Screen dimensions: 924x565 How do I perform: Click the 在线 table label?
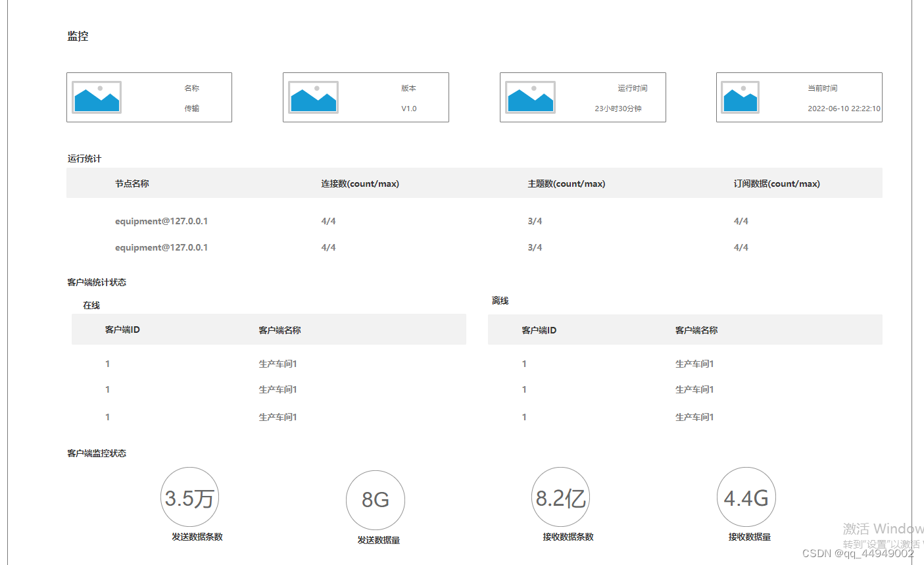(91, 305)
